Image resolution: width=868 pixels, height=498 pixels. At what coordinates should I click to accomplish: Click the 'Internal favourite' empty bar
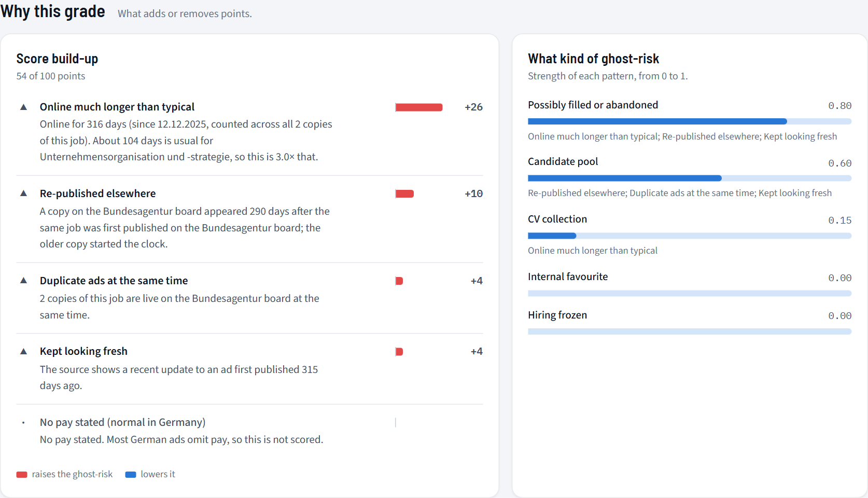(x=690, y=294)
